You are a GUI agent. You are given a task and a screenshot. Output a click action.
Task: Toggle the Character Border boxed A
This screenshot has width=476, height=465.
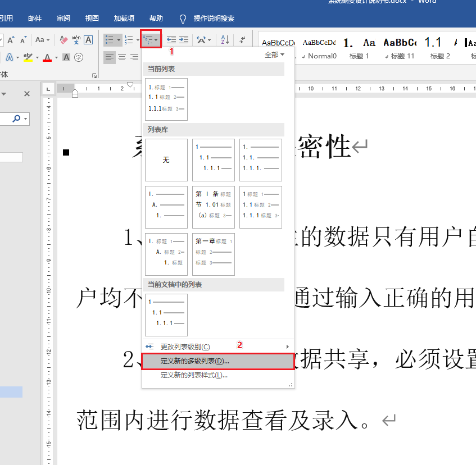coord(88,40)
